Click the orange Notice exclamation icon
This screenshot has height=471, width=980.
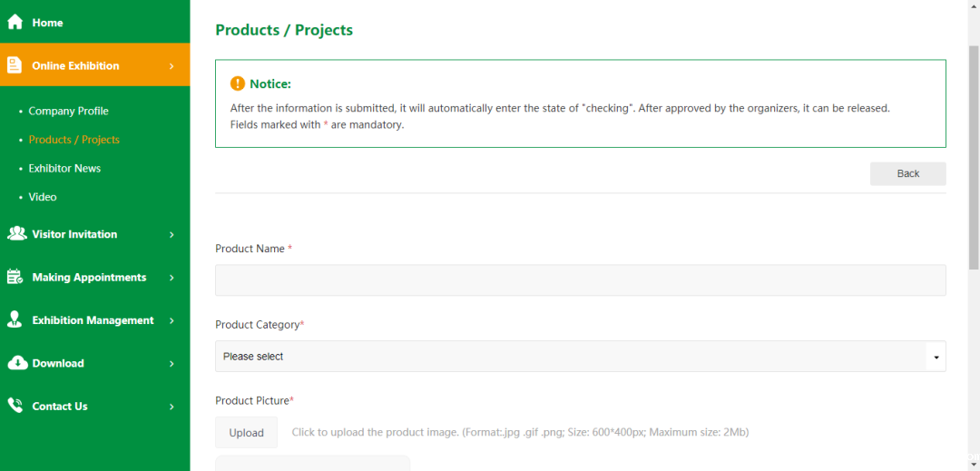(x=238, y=83)
